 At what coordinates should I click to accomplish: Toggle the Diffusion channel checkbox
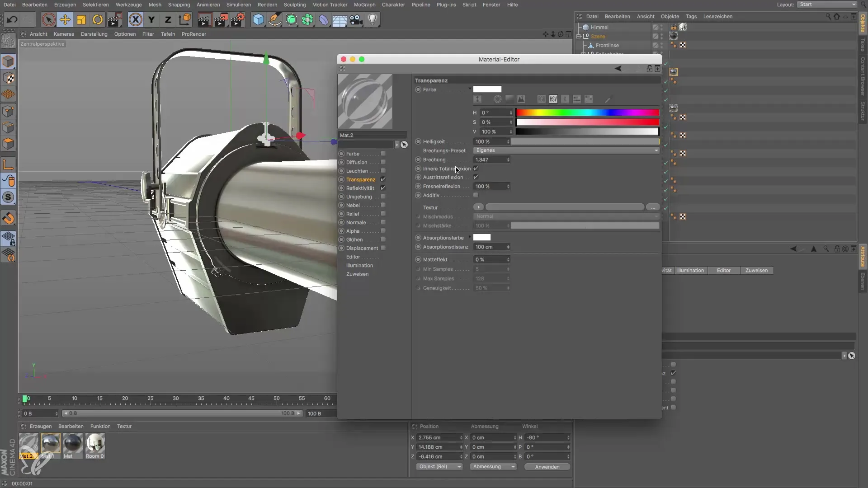pos(383,162)
